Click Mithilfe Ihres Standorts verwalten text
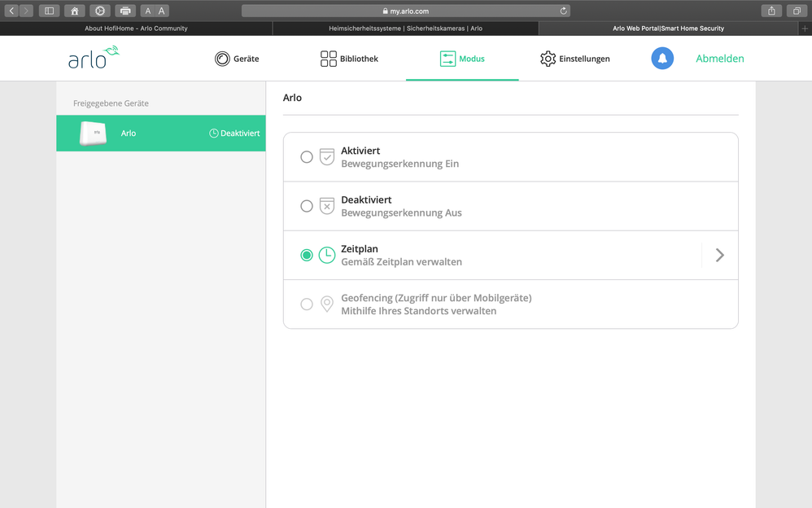This screenshot has height=508, width=812. pos(418,311)
